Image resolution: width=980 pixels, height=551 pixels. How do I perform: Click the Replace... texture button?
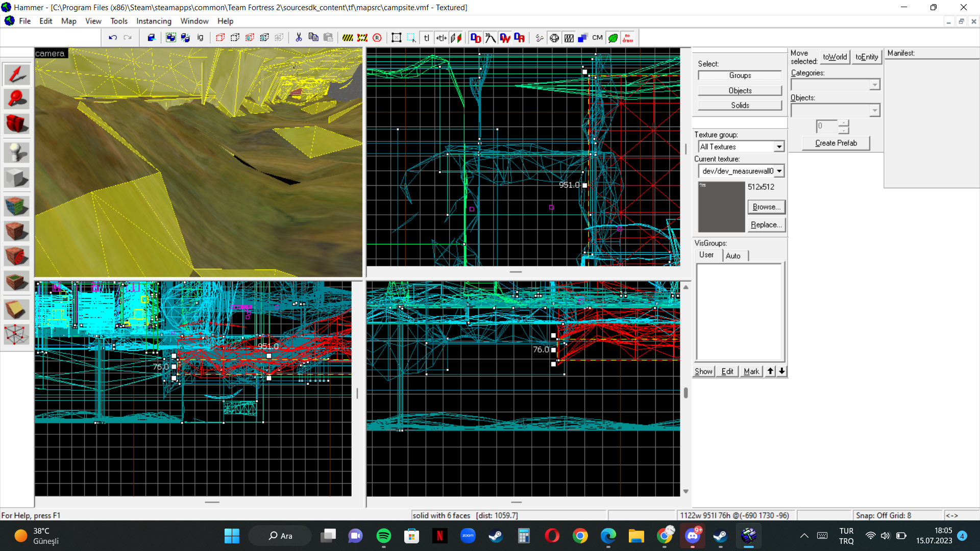pyautogui.click(x=767, y=225)
